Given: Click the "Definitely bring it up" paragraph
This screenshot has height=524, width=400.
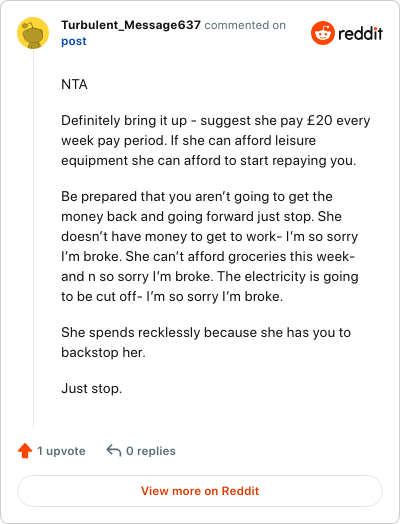Looking at the screenshot, I should [216, 140].
